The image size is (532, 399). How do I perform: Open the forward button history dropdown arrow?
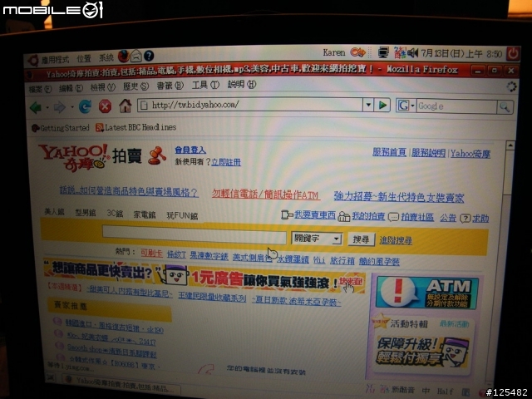tap(72, 107)
